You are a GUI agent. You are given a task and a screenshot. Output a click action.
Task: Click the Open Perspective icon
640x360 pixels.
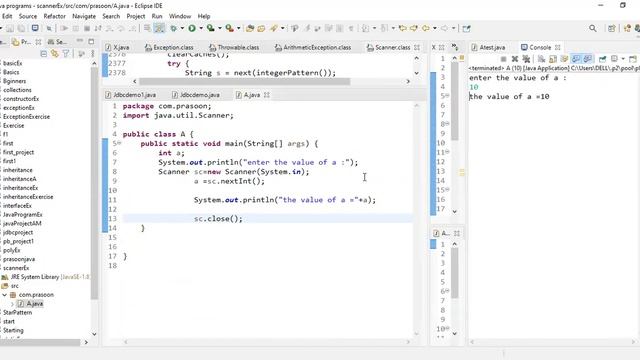[611, 28]
